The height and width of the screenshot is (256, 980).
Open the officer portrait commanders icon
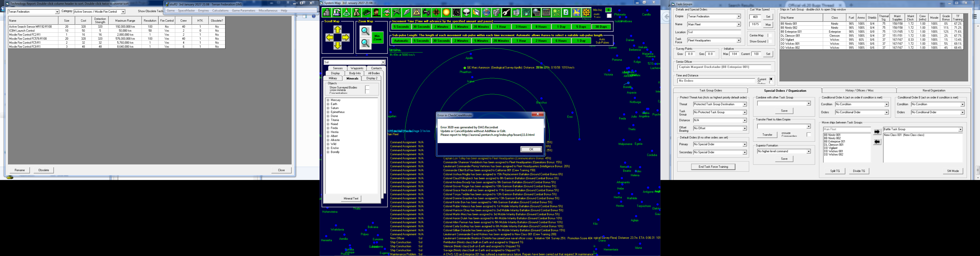coord(377,12)
